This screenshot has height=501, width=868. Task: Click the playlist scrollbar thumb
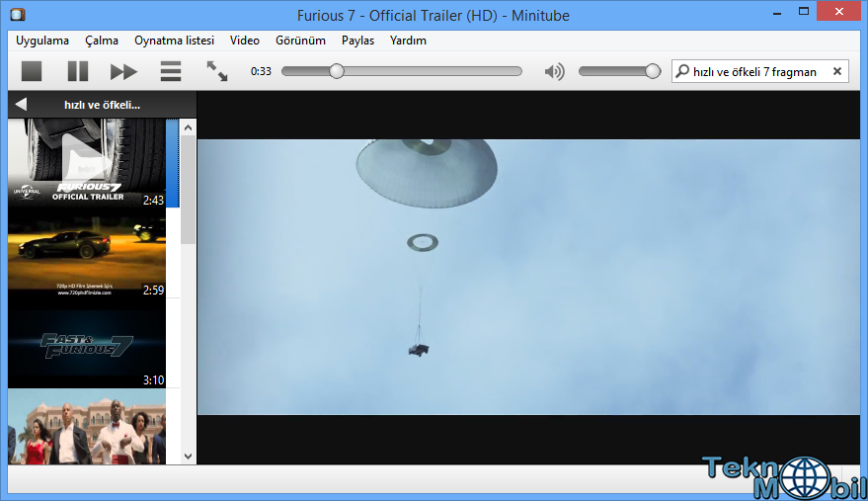(189, 190)
